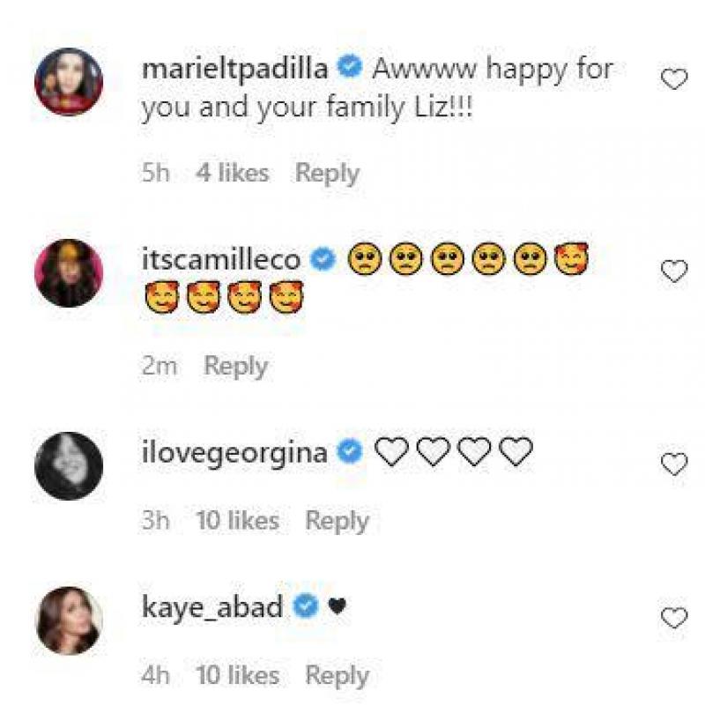The image size is (705, 728).
Task: Go to ilovegeorgina's profile via username
Action: tap(234, 453)
